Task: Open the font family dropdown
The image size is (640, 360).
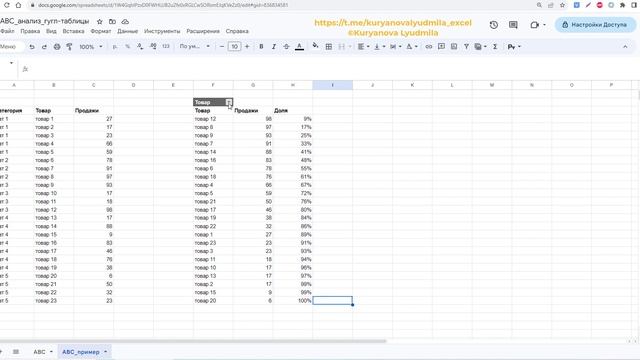Action: (195, 47)
